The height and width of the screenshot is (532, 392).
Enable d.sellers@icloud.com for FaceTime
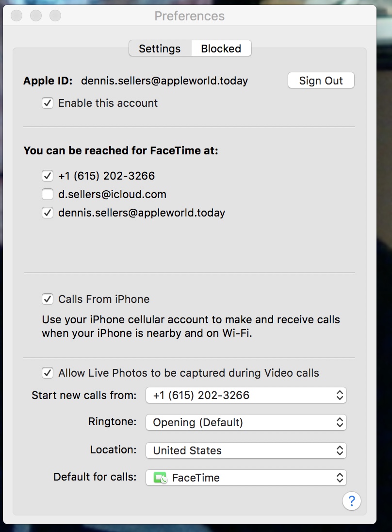coord(48,194)
